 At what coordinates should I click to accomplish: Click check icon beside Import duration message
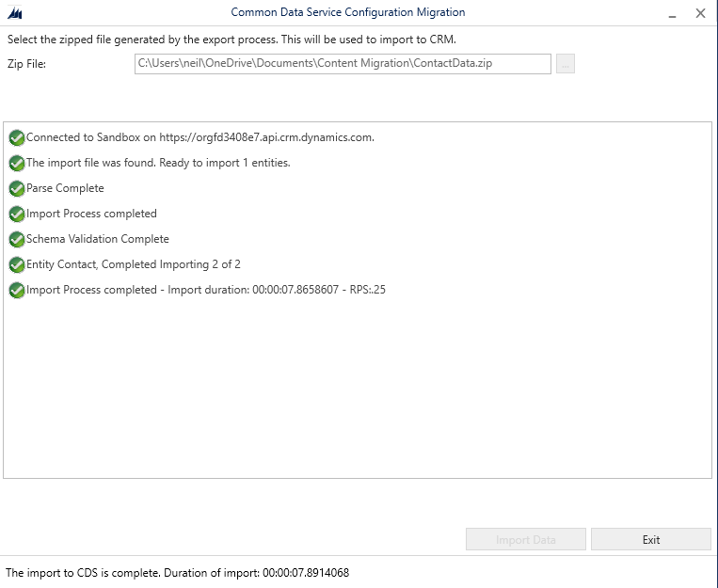[17, 290]
